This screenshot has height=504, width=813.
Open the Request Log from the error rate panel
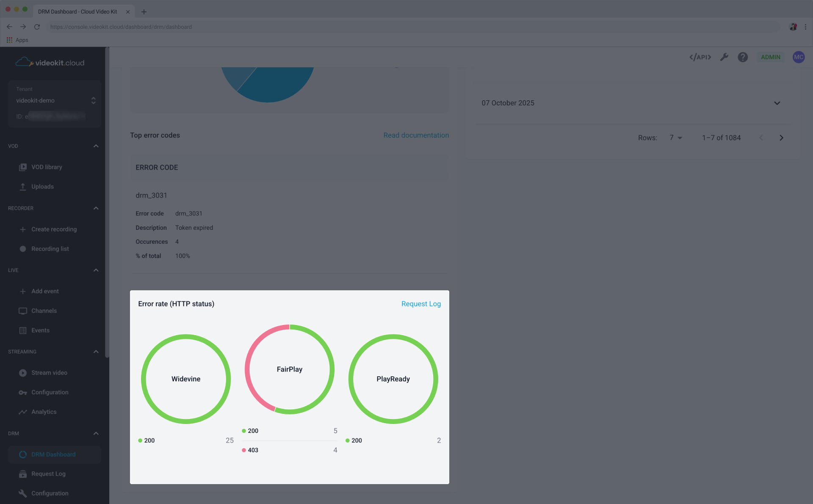click(421, 303)
